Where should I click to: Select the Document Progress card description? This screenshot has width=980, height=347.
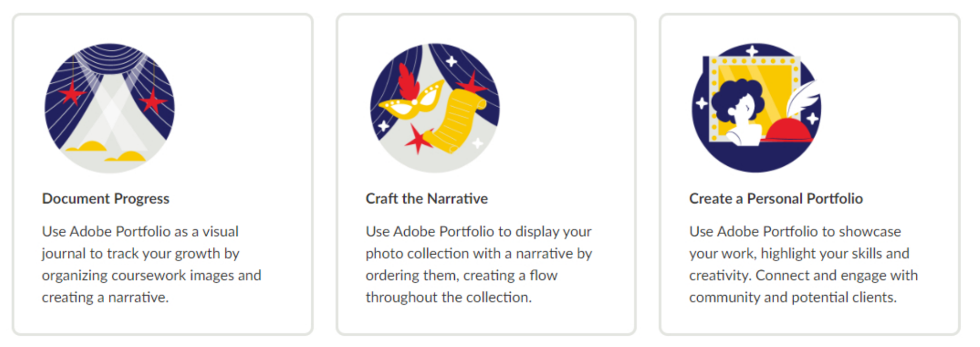152,264
